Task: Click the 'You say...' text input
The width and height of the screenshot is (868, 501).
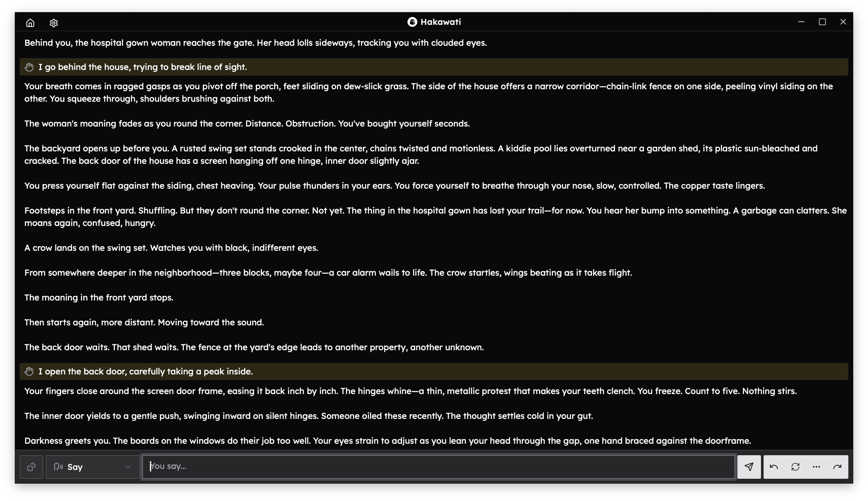Action: [x=438, y=467]
